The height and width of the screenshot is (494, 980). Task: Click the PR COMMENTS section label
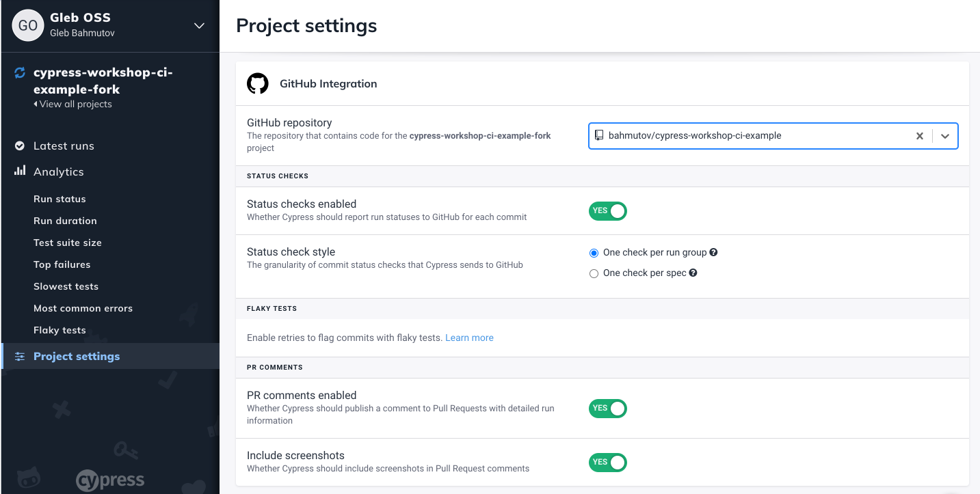tap(274, 367)
